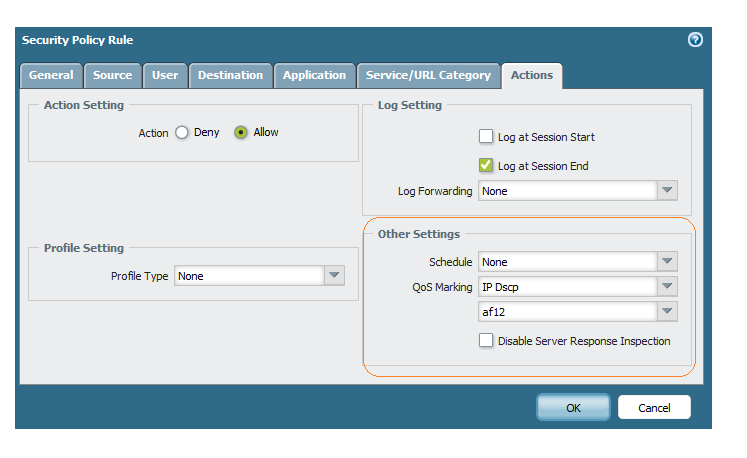Open the Schedule dropdown arrow

667,262
